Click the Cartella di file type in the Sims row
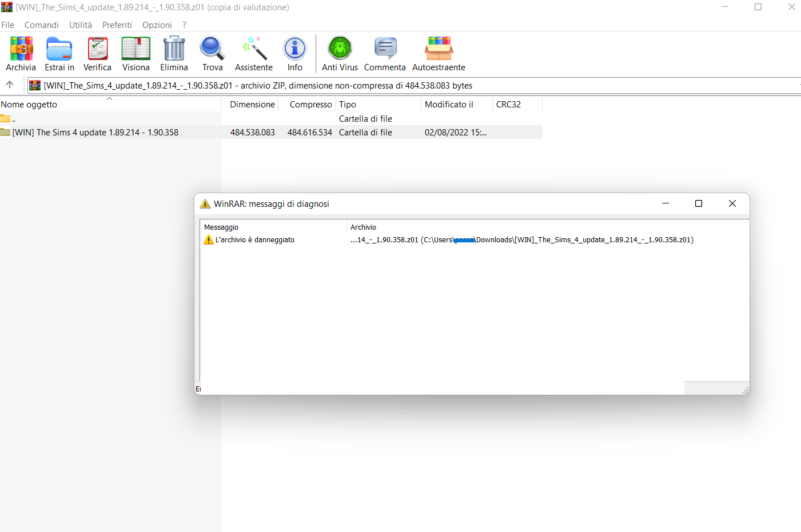Screen dimensions: 801x532 click(365, 132)
